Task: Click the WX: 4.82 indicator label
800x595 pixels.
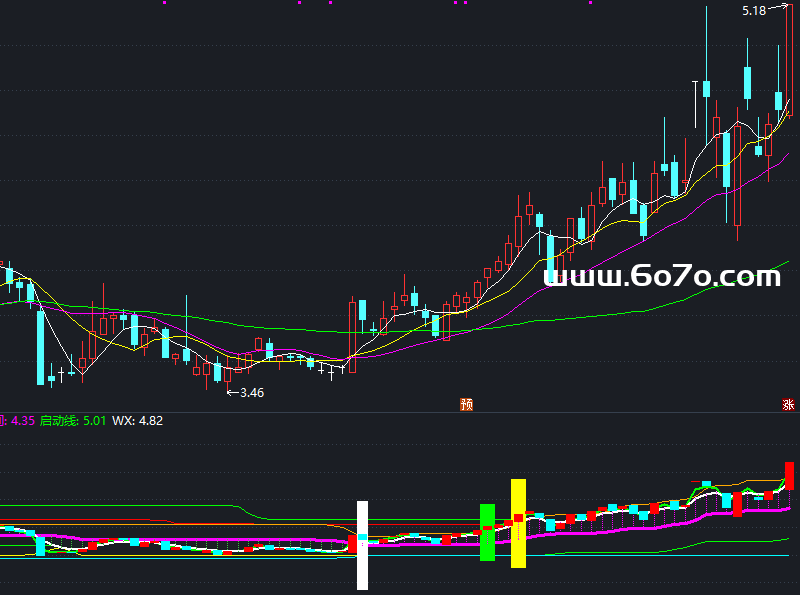Action: point(137,421)
